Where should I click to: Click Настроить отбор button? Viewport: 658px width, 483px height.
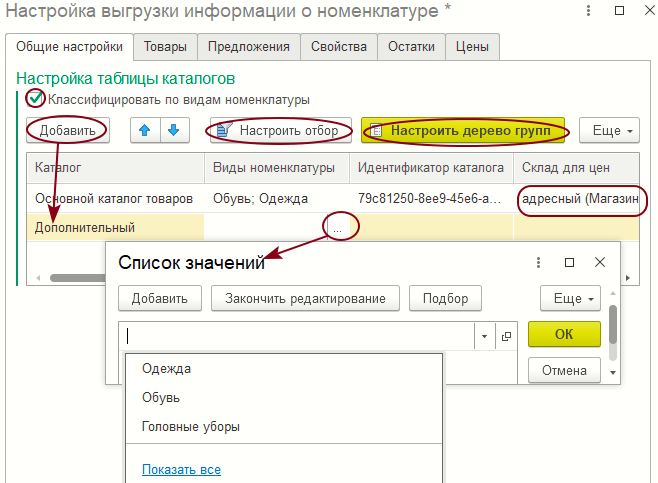point(281,131)
